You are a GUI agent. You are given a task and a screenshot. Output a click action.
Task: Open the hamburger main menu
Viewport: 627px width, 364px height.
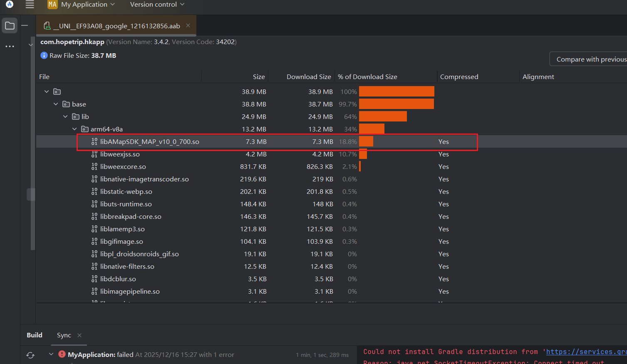pos(30,5)
